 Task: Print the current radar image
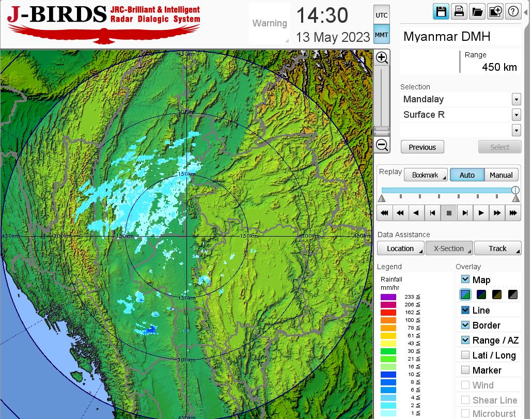click(459, 12)
